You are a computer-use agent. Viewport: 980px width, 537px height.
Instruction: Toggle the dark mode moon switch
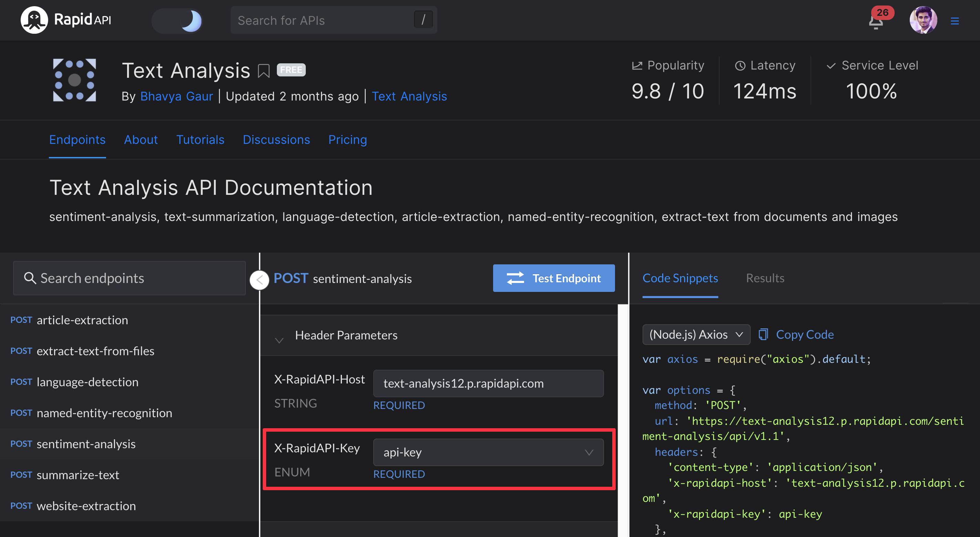[x=177, y=21]
